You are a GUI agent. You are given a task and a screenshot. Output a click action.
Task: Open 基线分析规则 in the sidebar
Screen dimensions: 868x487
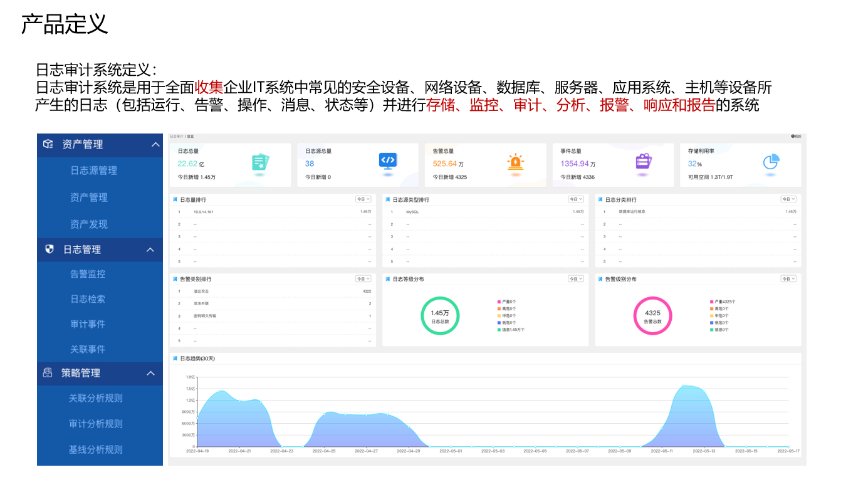(96, 449)
